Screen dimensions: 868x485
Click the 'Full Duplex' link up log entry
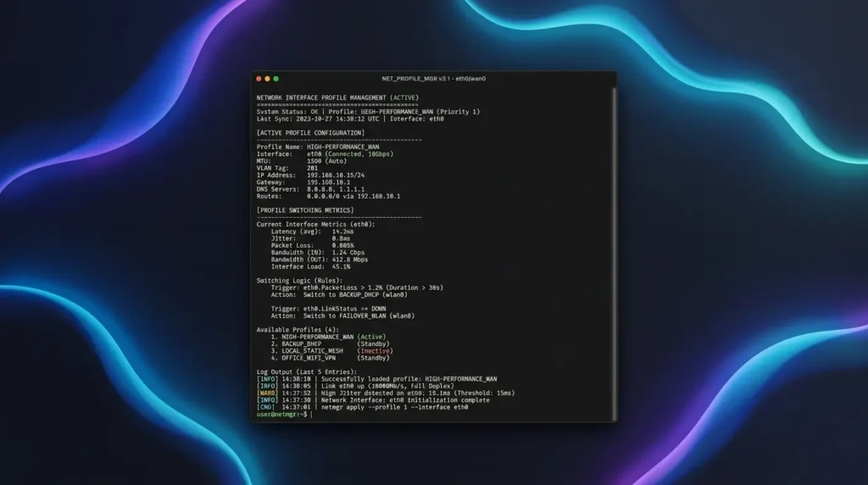pos(355,386)
